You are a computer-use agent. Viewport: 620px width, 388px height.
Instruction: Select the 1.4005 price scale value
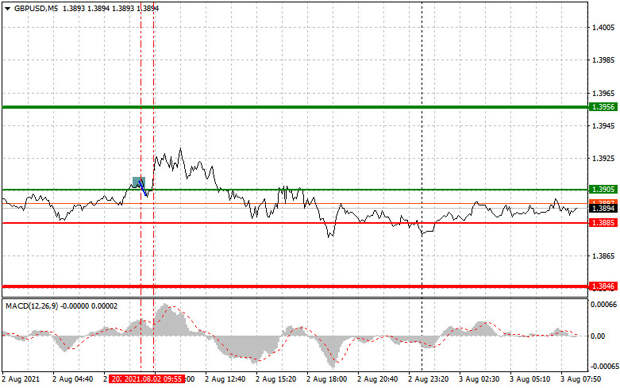pyautogui.click(x=603, y=28)
